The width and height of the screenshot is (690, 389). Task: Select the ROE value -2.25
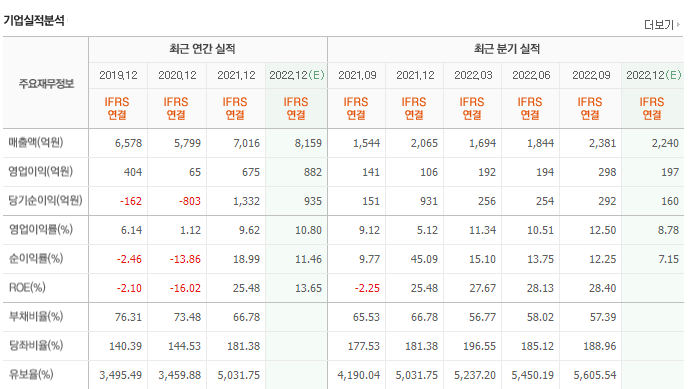click(x=367, y=289)
